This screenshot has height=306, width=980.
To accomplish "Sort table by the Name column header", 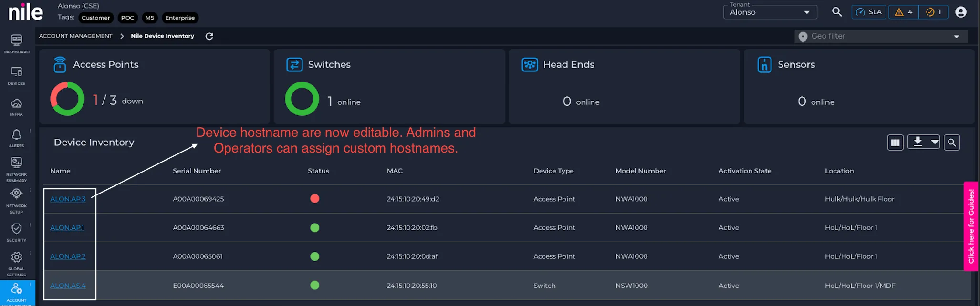I will 60,171.
